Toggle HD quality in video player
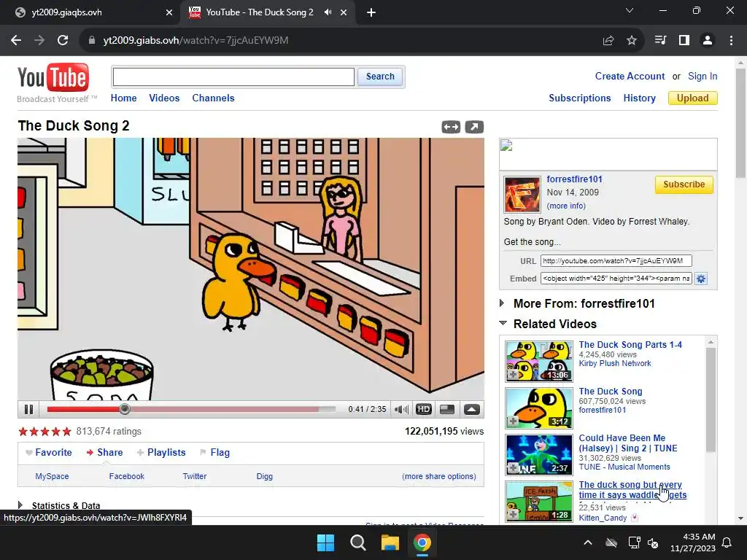 click(x=424, y=409)
